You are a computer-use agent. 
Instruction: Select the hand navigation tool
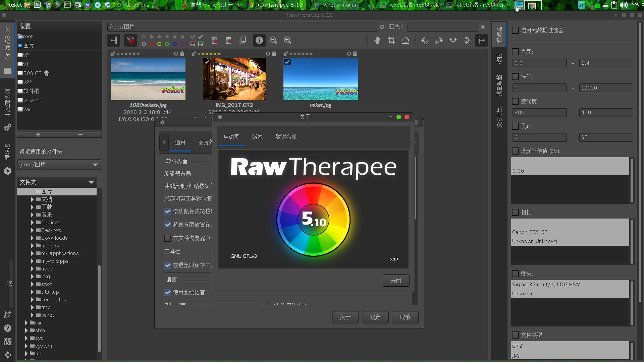(377, 41)
